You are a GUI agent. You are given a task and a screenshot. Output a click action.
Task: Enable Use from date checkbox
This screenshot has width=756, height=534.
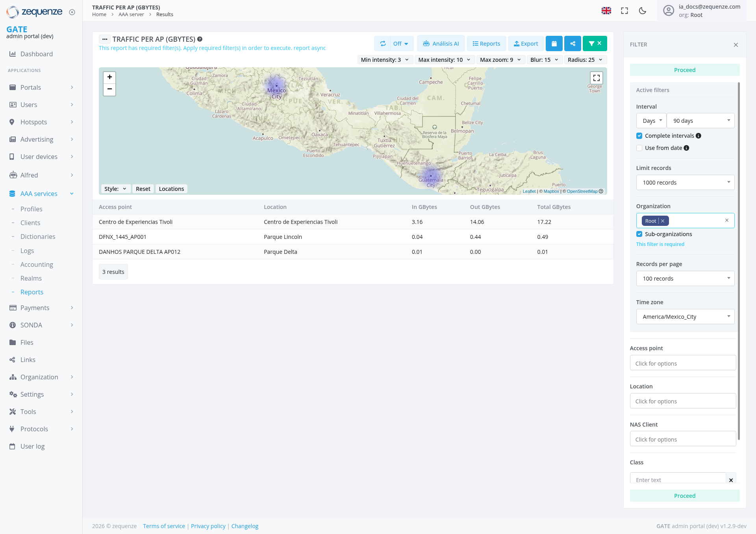pyautogui.click(x=639, y=148)
